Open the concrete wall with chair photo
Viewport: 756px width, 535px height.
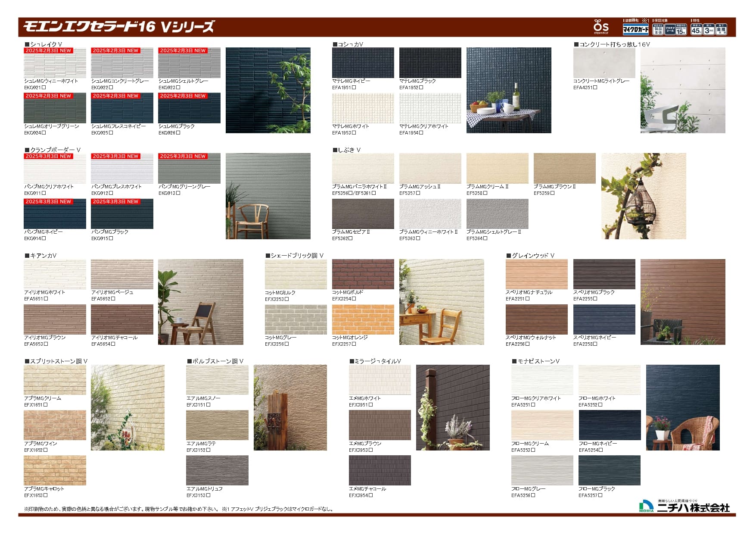[683, 90]
